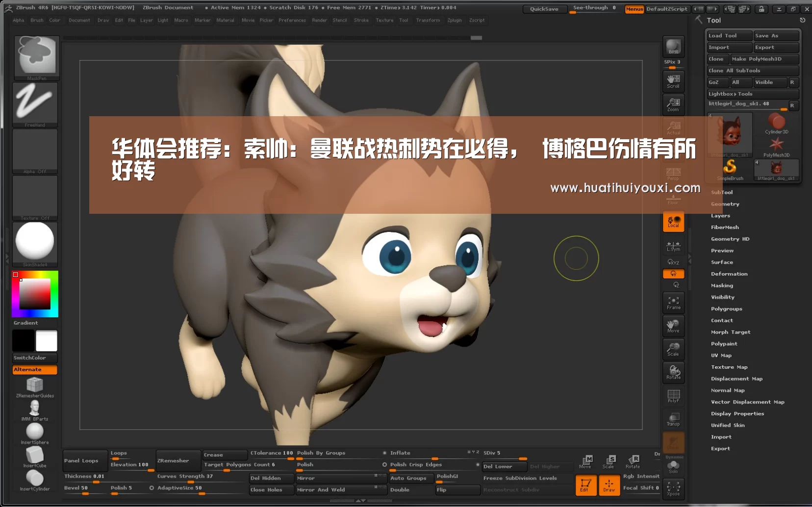Click the Load Tool button
The image size is (812, 507).
point(730,36)
